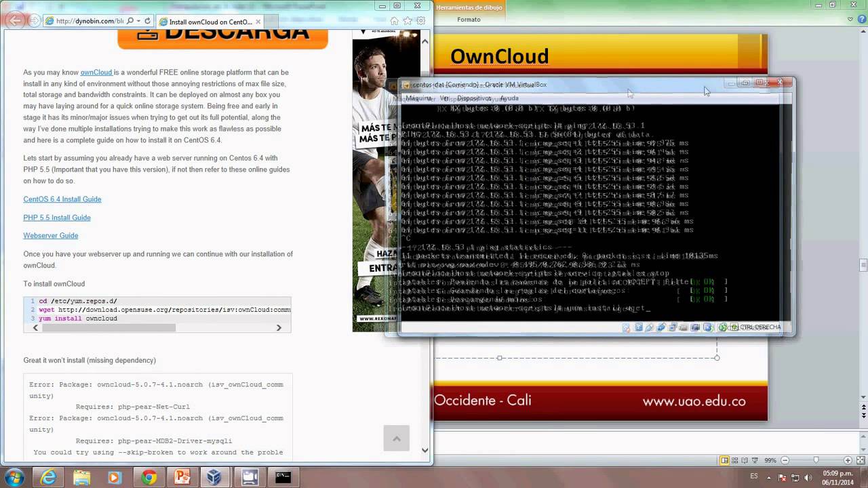Collapse the PowerPoint ribbon with caret
The image size is (868, 488).
(850, 20)
